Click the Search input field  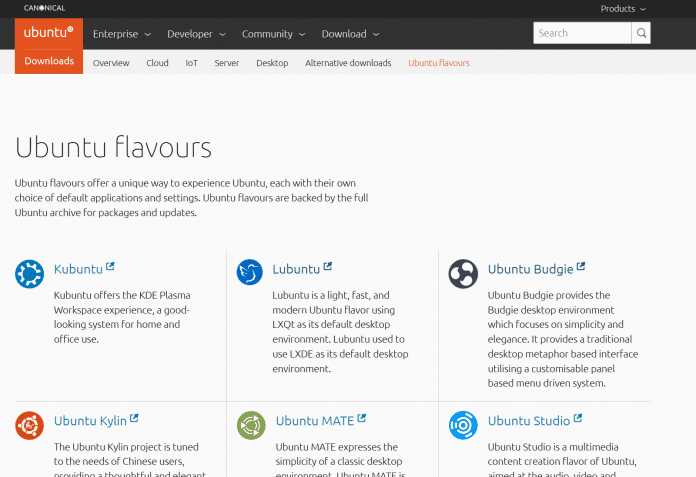pyautogui.click(x=582, y=33)
